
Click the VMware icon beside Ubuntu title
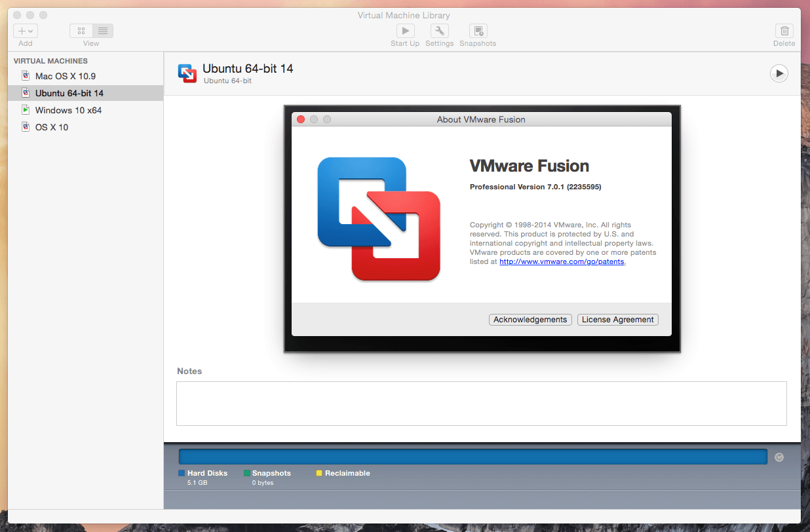tap(187, 73)
